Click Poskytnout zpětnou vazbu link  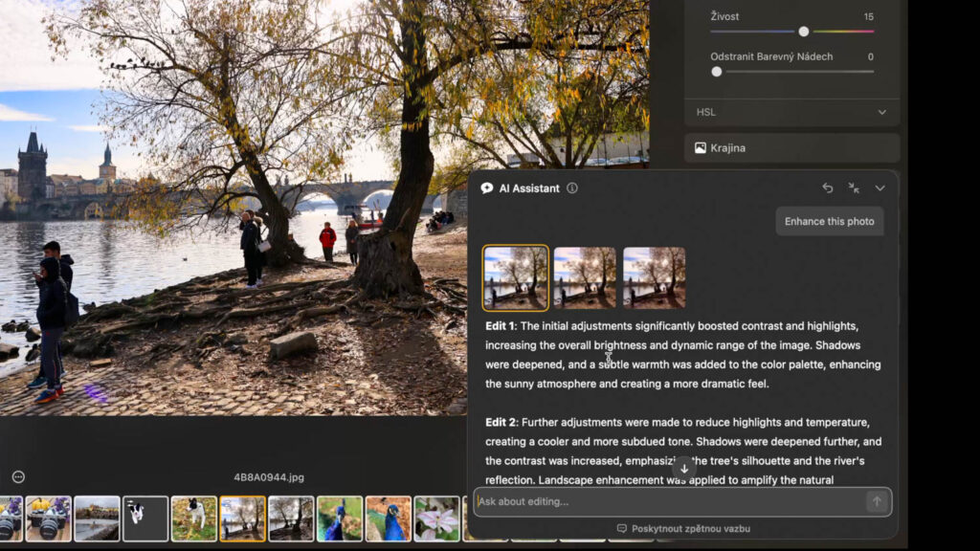[x=691, y=528]
